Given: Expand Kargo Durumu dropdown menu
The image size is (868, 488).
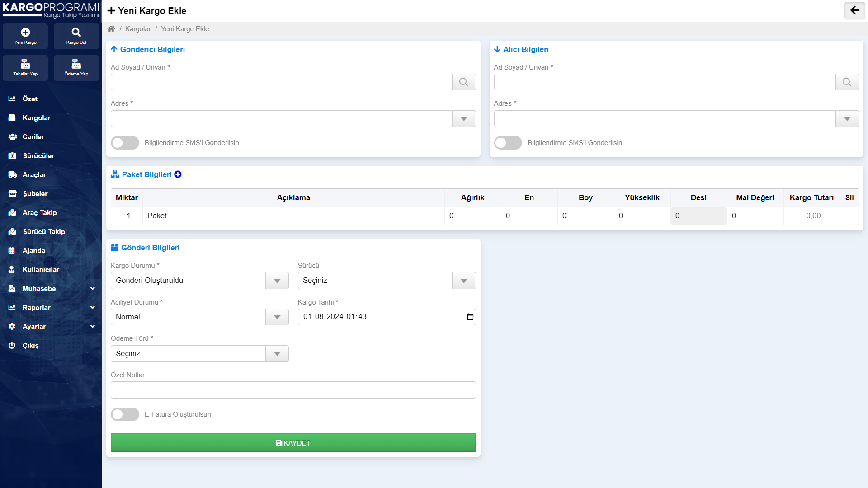Looking at the screenshot, I should pyautogui.click(x=277, y=280).
